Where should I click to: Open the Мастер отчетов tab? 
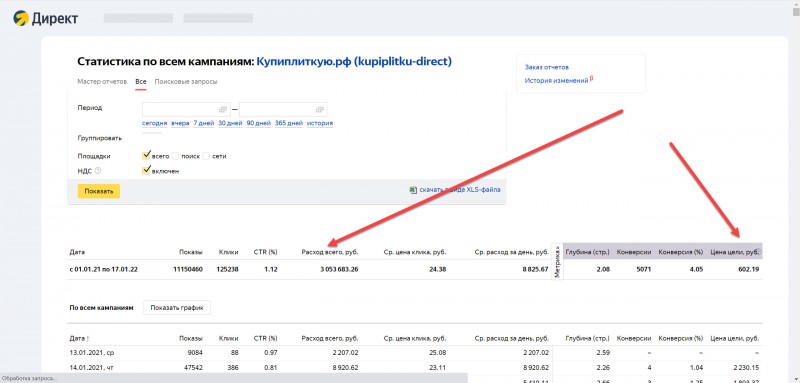point(102,82)
